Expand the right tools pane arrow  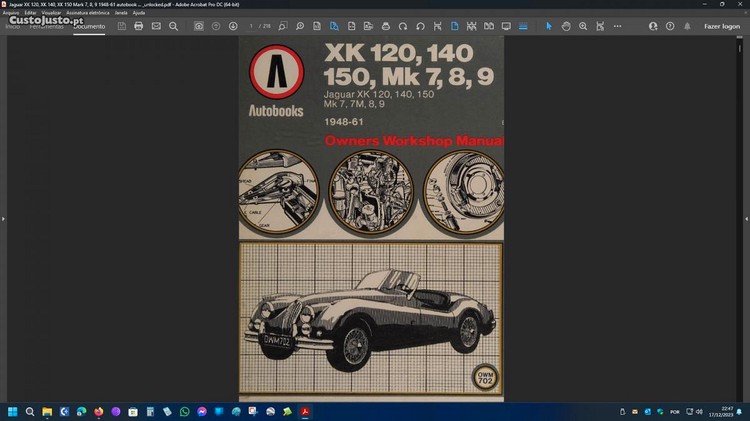[746, 218]
